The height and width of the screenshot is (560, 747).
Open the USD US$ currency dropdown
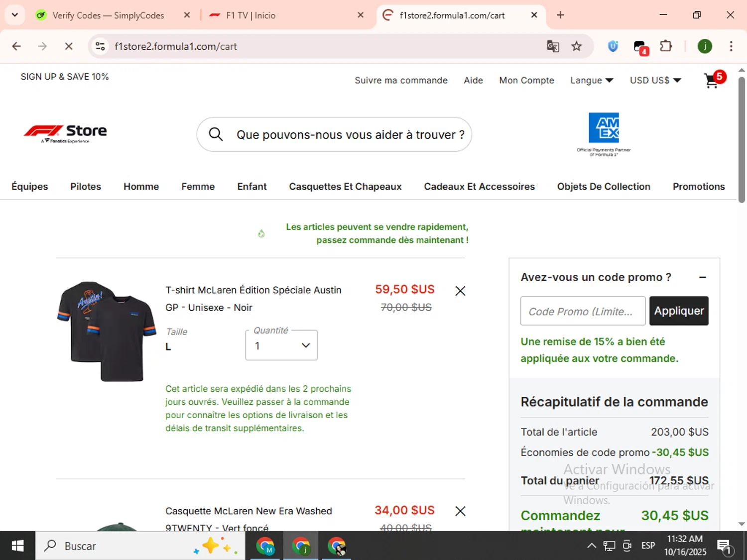655,80
